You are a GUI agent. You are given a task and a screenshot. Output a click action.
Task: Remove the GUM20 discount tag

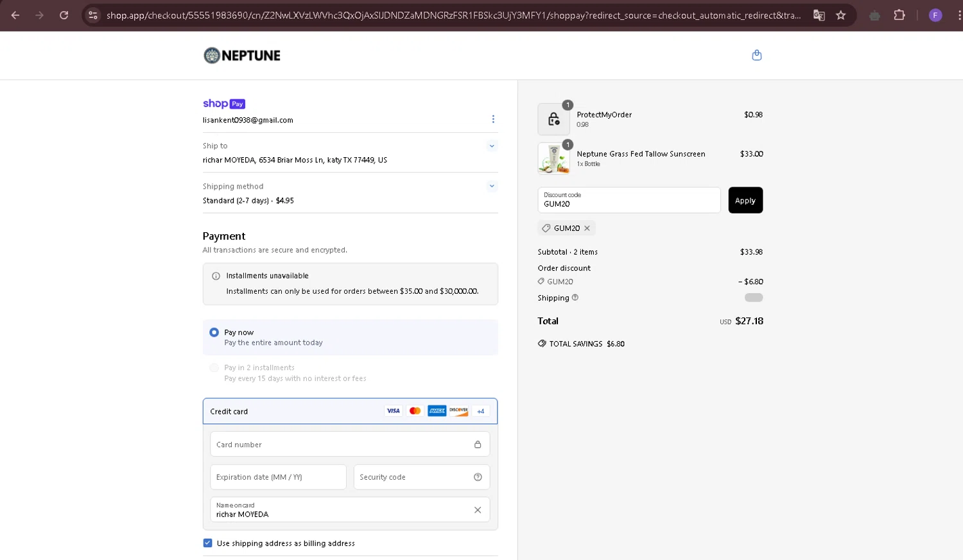click(587, 228)
